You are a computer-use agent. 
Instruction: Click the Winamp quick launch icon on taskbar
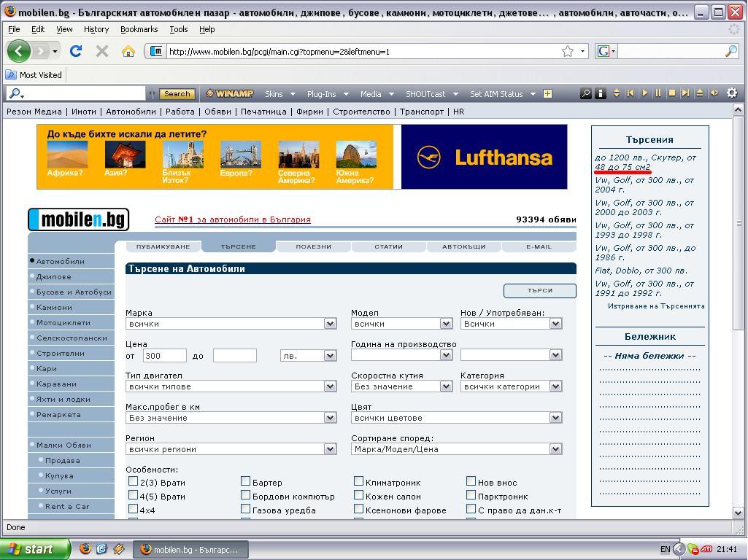119,549
